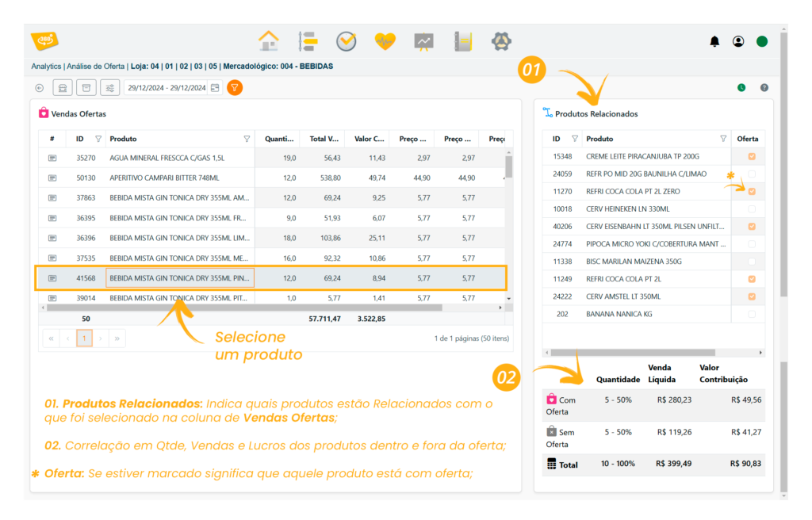The height and width of the screenshot is (520, 812).
Task: Select page 1 pagination button
Action: point(84,338)
